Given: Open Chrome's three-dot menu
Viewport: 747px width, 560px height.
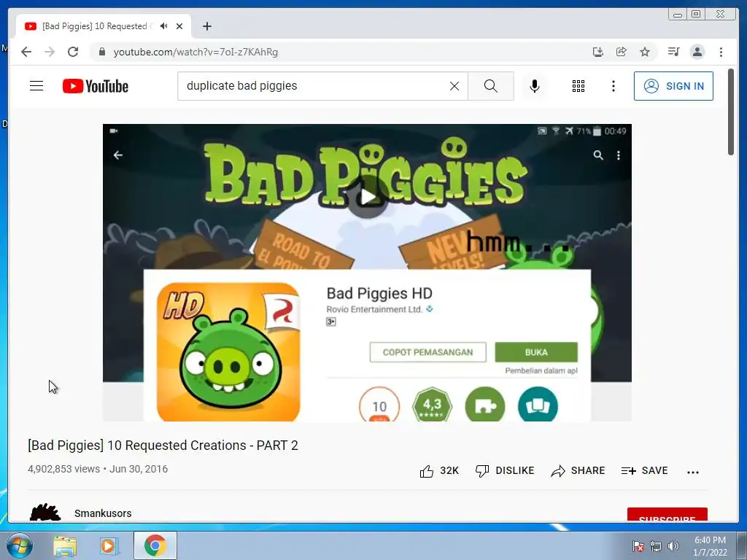Looking at the screenshot, I should pos(721,52).
